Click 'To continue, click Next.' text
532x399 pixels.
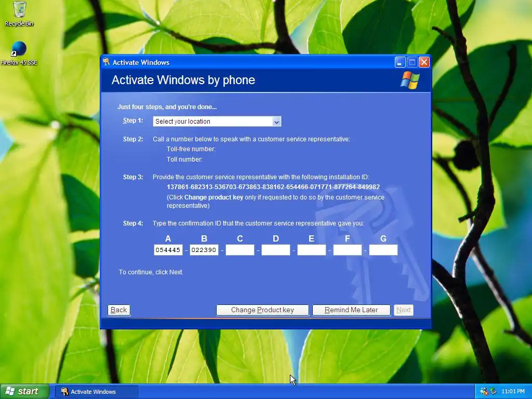click(151, 272)
